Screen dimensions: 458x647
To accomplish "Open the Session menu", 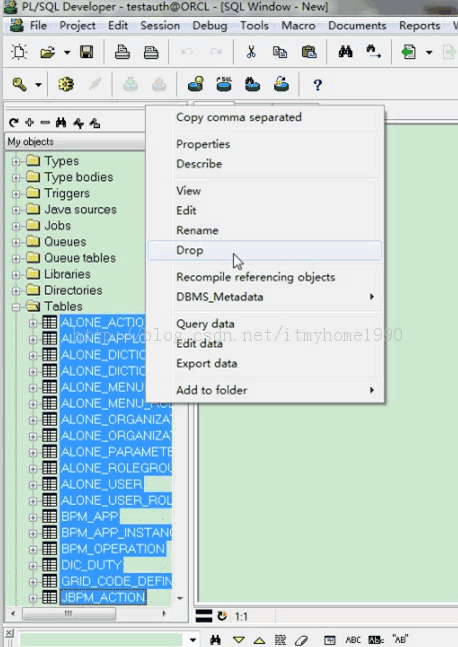I will (160, 26).
